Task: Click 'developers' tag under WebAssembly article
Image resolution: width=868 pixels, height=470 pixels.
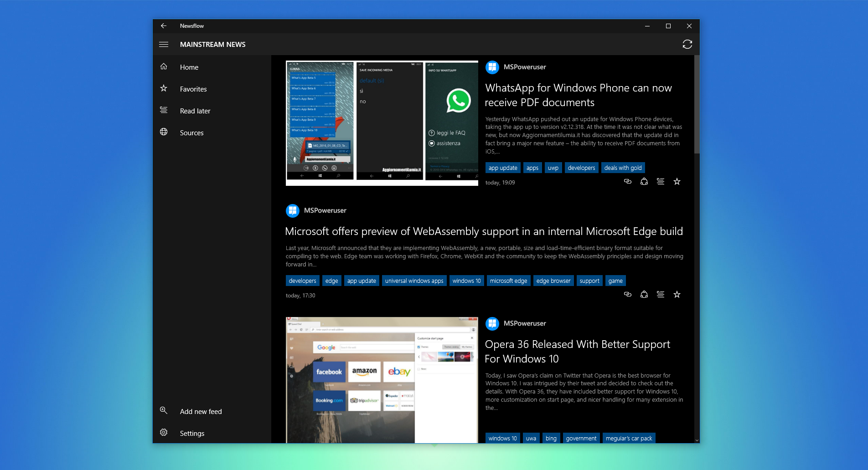Action: (302, 281)
